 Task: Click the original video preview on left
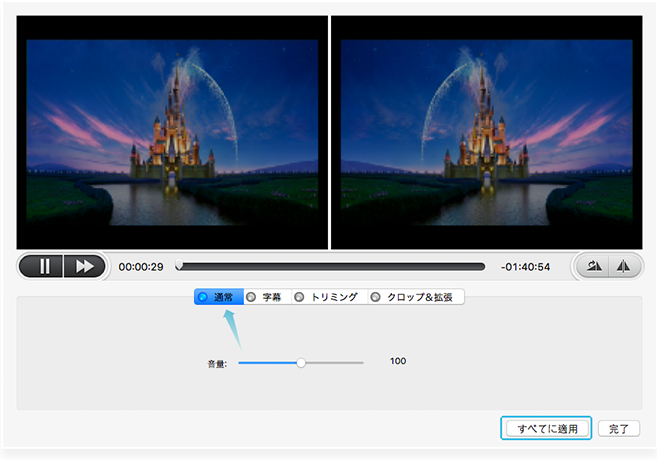point(172,132)
